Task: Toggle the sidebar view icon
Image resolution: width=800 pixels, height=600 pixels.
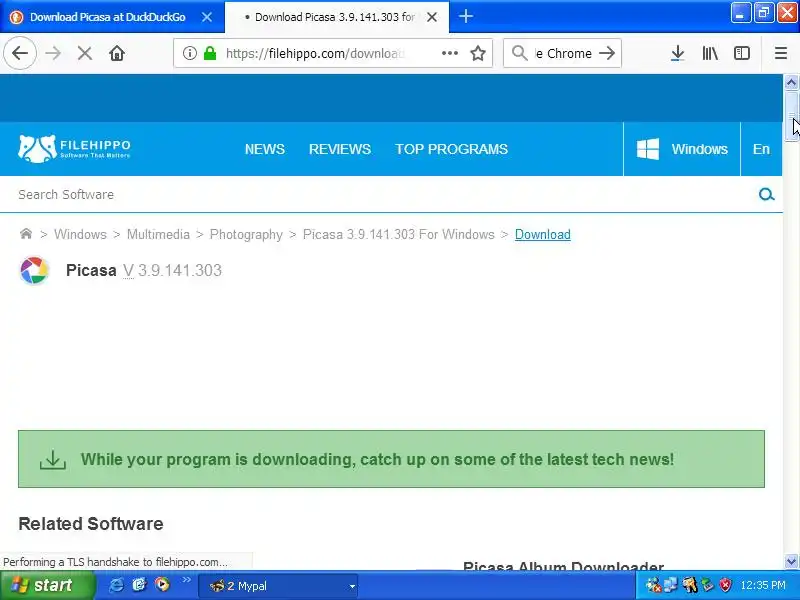Action: [741, 53]
